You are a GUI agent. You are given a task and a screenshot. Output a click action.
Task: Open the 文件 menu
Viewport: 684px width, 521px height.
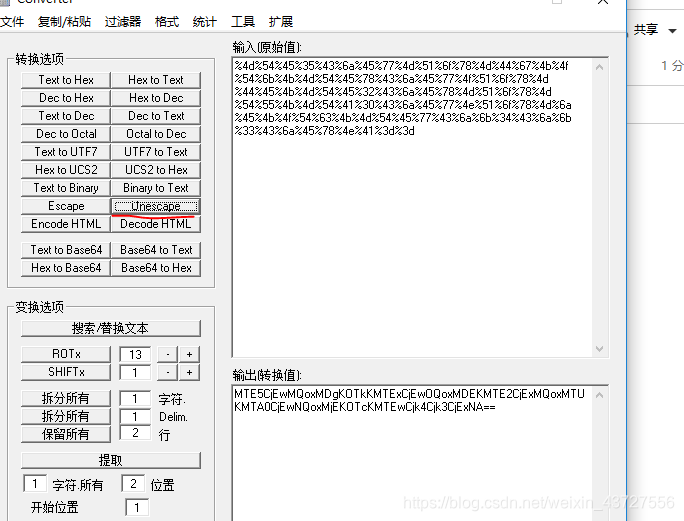click(x=12, y=21)
